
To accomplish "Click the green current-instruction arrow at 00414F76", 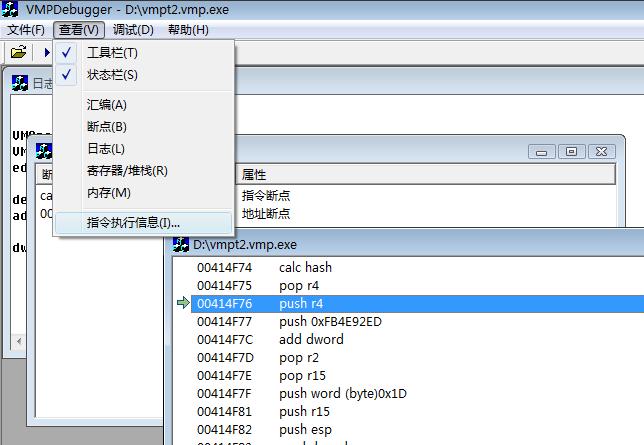I will tap(183, 303).
